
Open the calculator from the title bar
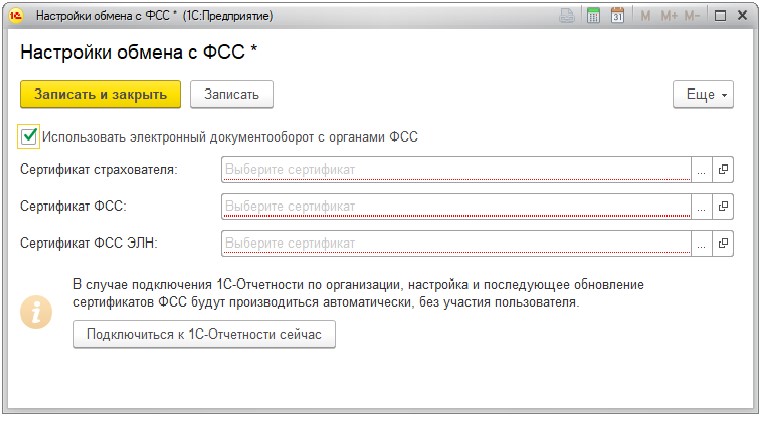(x=593, y=16)
